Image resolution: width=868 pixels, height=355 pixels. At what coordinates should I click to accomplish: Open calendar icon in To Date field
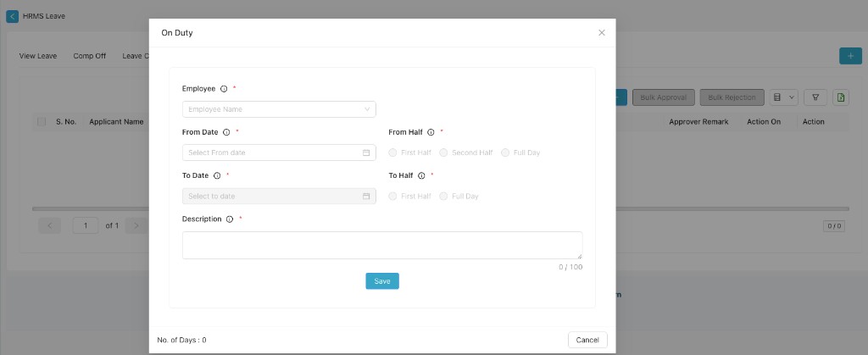366,197
